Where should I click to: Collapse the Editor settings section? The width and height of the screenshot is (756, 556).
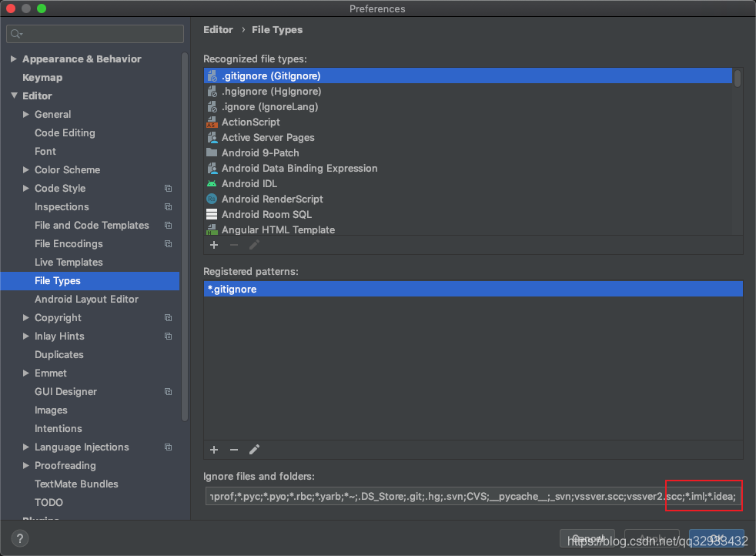(14, 96)
